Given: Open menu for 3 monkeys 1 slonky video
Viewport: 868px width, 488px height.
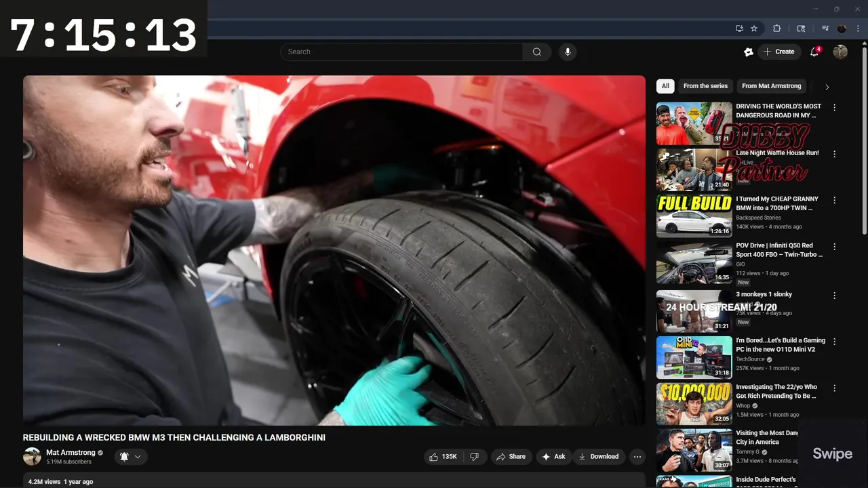Looking at the screenshot, I should [x=834, y=296].
